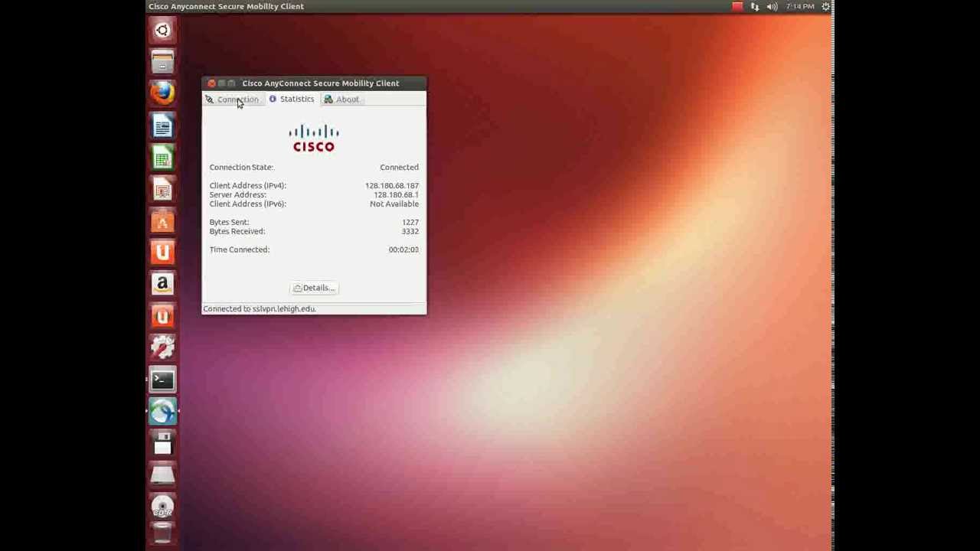Click the 'Not Available' IPv6 value
The height and width of the screenshot is (551, 980).
click(394, 204)
